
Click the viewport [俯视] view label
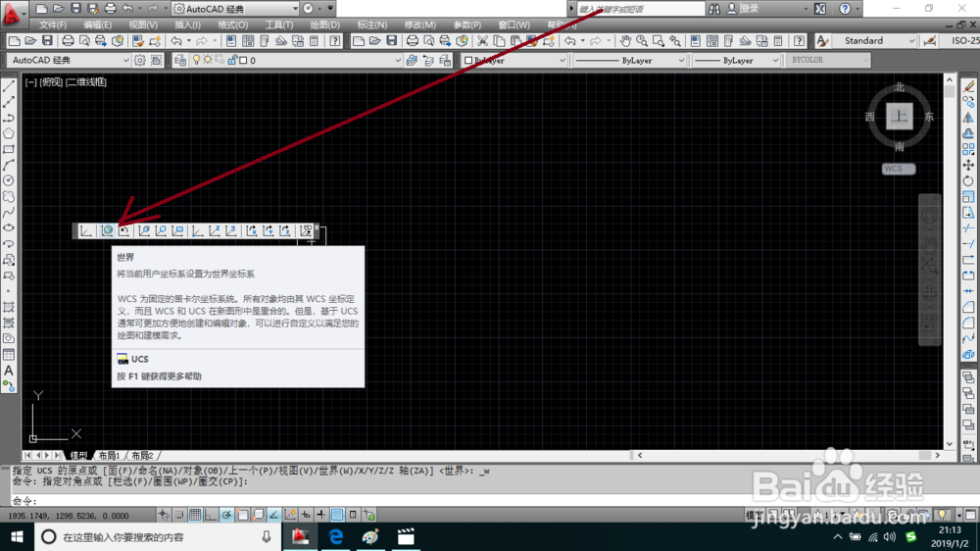coord(51,82)
